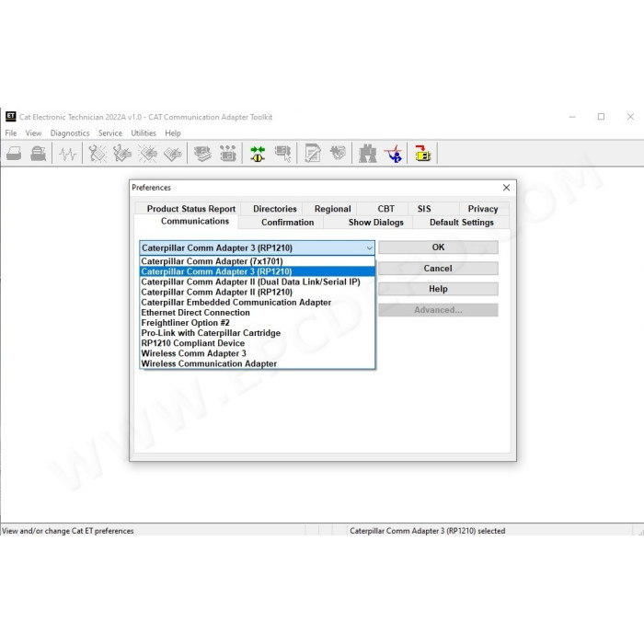Image resolution: width=644 pixels, height=644 pixels.
Task: Choose Pro-Link with Caterpillar Cartridge
Action: (257, 333)
